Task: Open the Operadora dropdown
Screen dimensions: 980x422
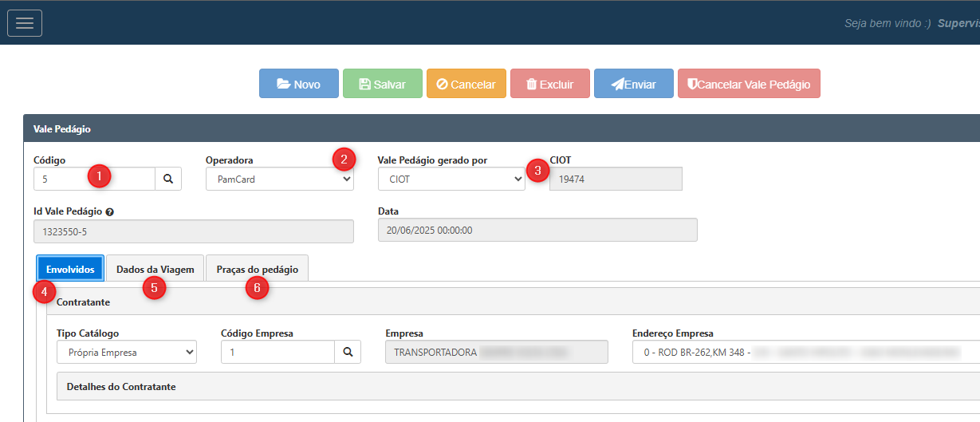Action: (x=279, y=179)
